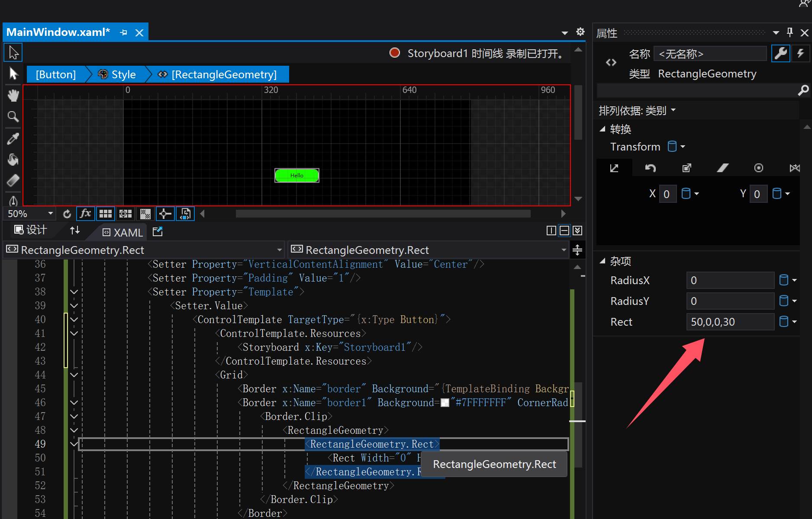Show event handlers lightning icon
Screen dimensions: 812x519
pyautogui.click(x=800, y=54)
